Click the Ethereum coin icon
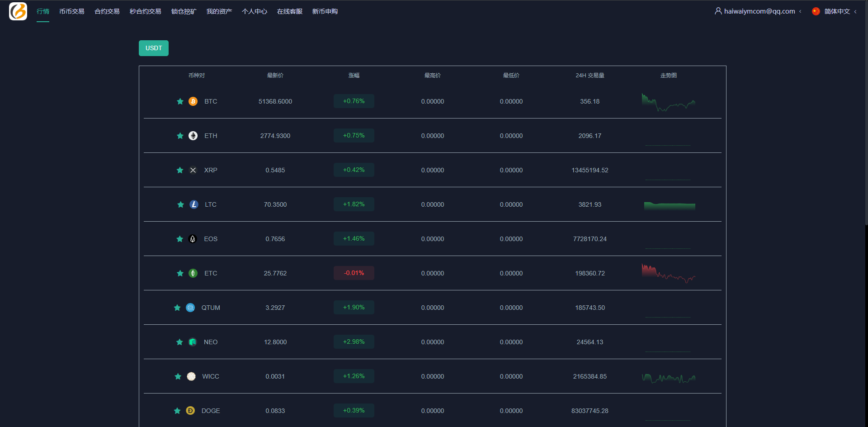 (x=193, y=136)
